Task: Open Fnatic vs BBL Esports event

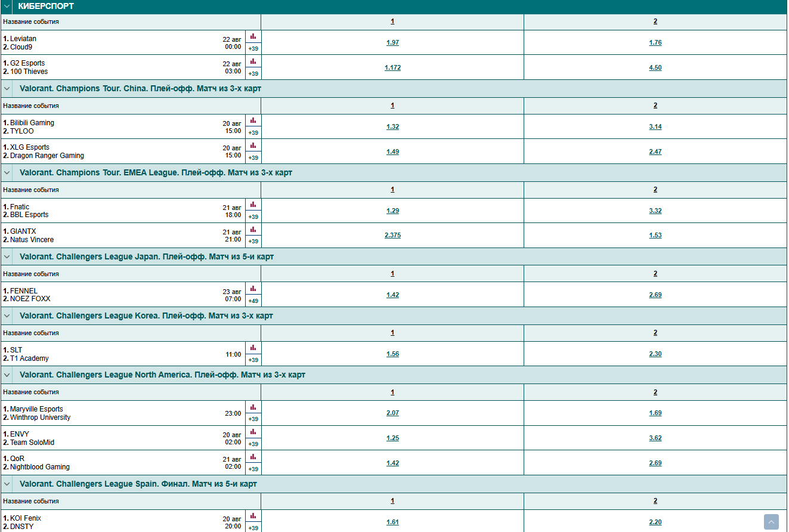Action: (x=26, y=211)
